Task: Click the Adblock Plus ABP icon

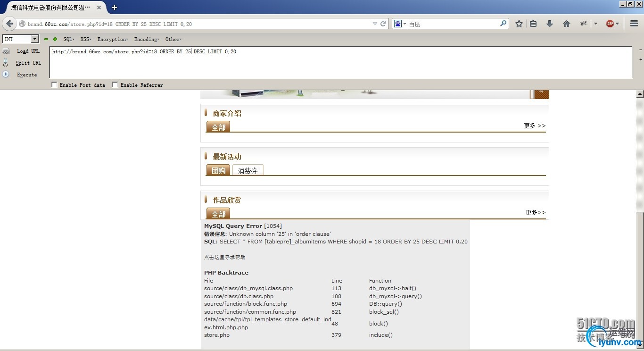Action: click(610, 24)
